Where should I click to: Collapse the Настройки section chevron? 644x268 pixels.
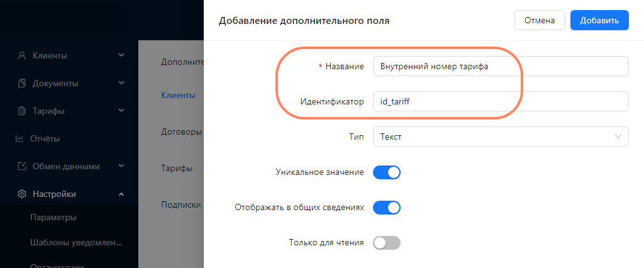tap(121, 194)
